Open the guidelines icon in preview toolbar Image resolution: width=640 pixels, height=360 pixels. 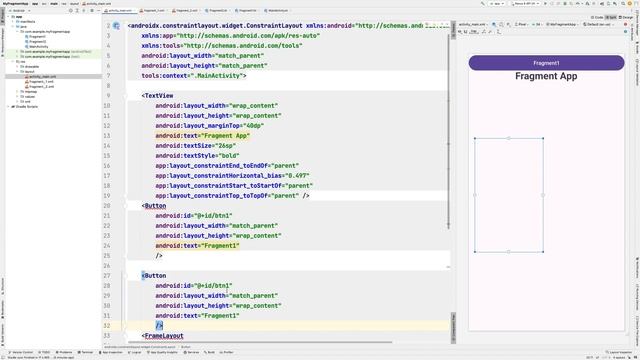499,32
